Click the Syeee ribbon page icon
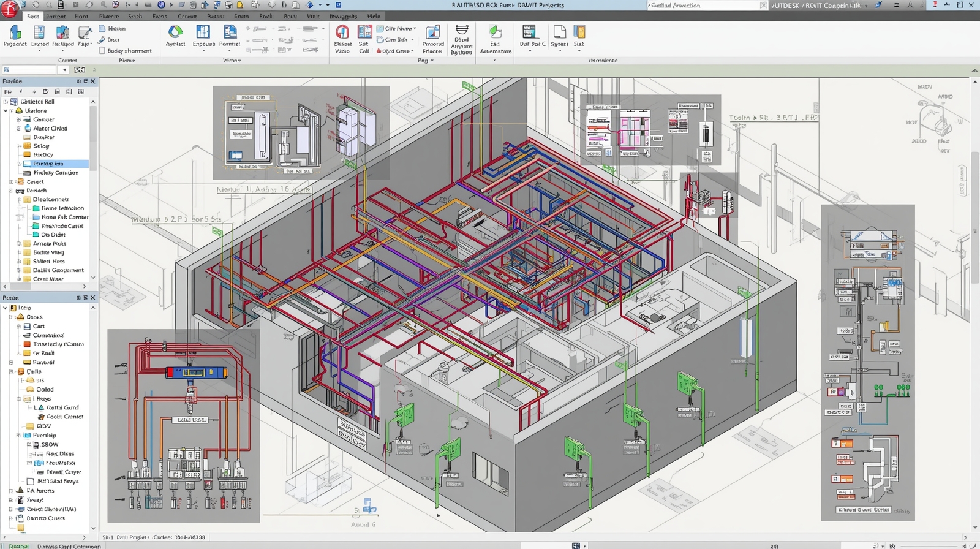Viewport: 980px width, 549px height. point(559,32)
